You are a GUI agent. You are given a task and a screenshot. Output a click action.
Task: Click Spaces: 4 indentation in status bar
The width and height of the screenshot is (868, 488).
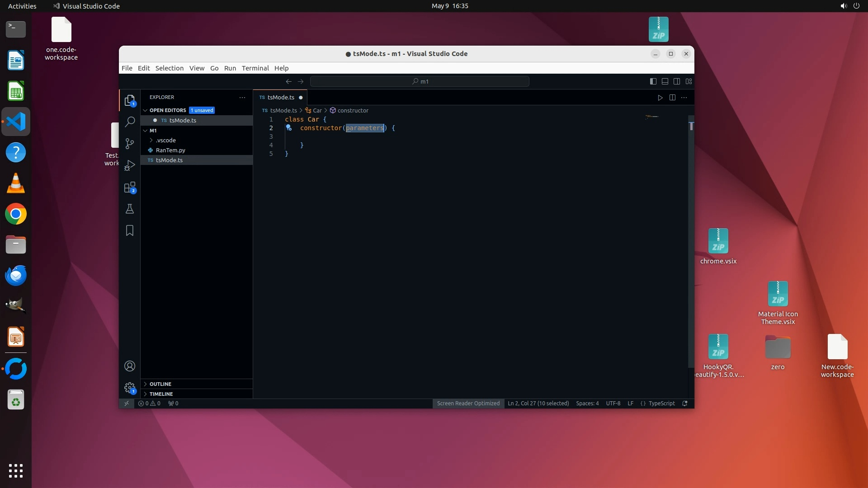click(587, 404)
